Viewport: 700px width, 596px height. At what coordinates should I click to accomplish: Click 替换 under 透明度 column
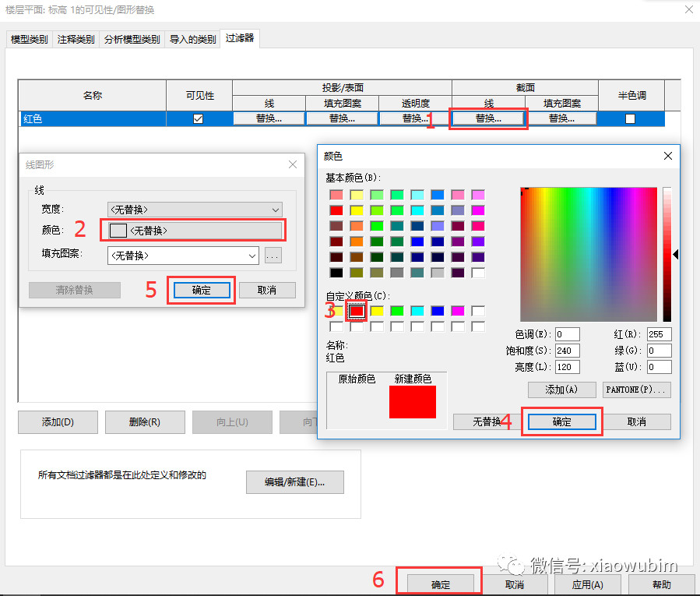(x=415, y=118)
